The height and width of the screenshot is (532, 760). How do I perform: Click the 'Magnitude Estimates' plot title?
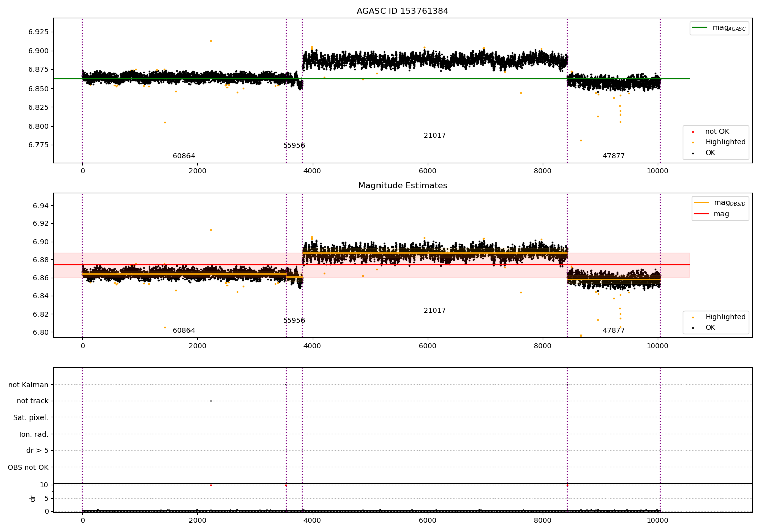[402, 186]
